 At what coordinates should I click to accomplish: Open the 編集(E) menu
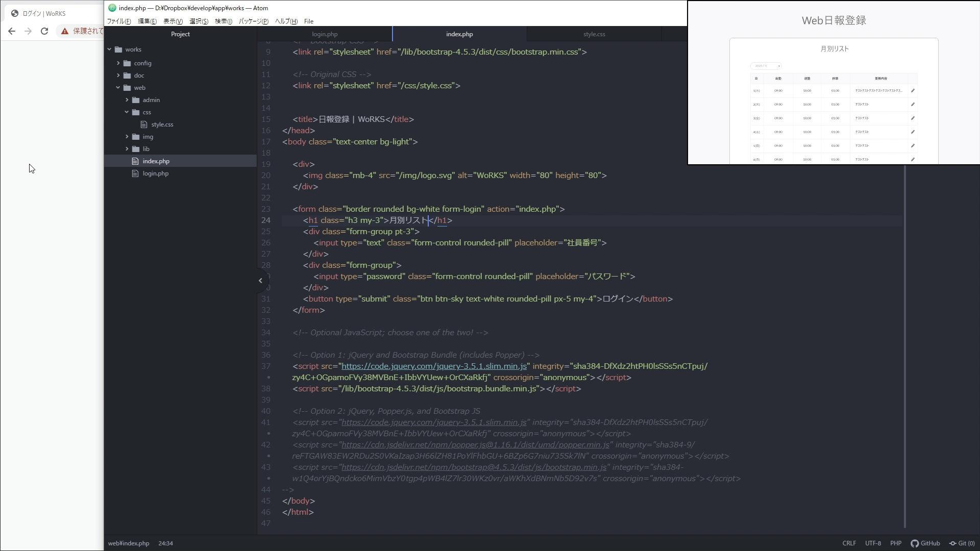coord(148,21)
